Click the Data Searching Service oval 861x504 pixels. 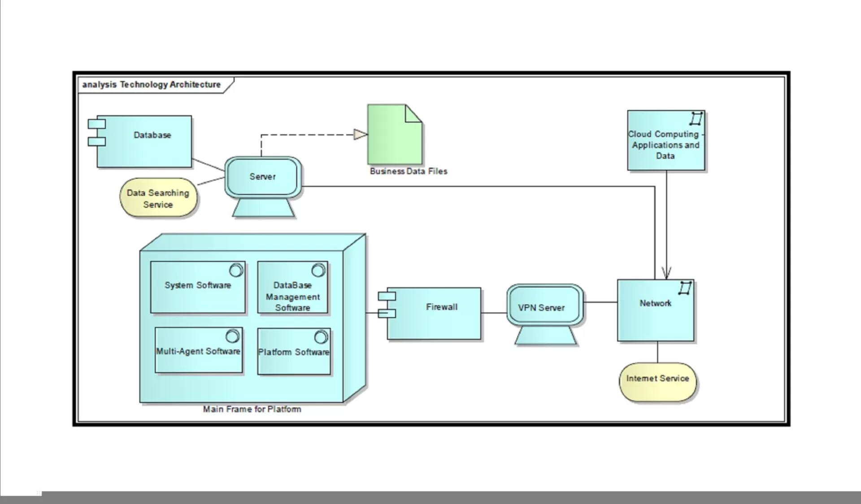[158, 198]
